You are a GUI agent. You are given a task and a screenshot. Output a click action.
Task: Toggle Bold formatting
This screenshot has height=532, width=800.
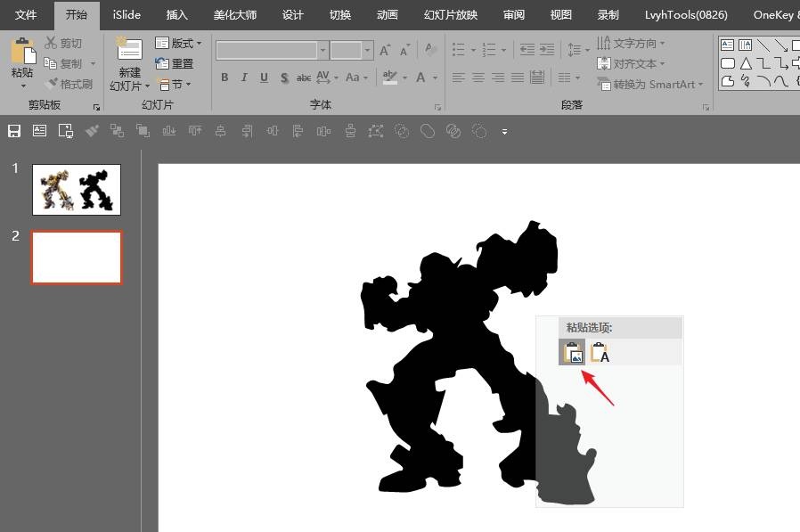pos(224,78)
